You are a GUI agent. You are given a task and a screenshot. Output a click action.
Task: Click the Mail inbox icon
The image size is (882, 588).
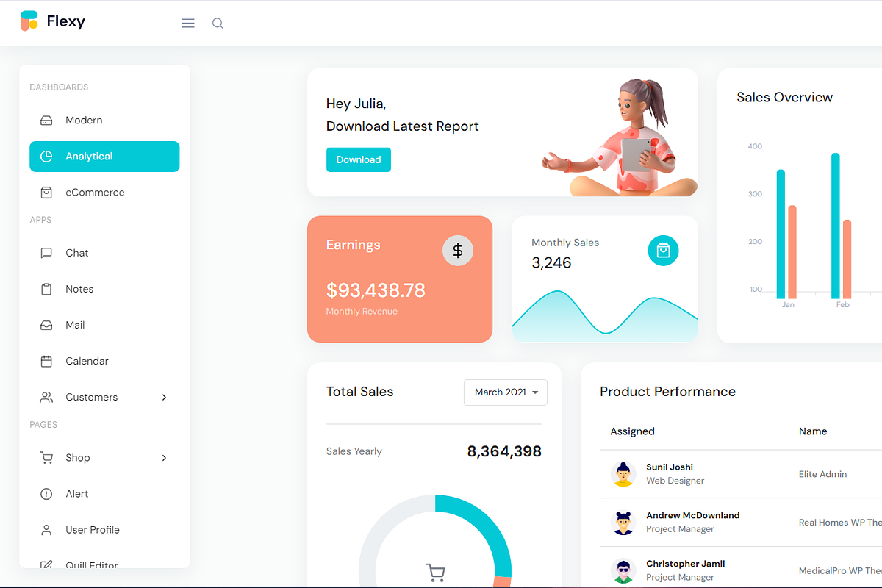click(46, 325)
